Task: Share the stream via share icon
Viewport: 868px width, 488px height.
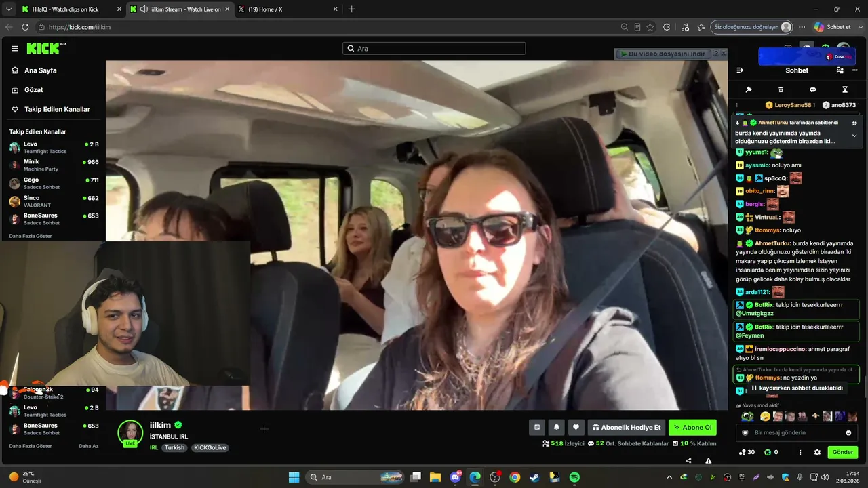Action: (x=688, y=460)
